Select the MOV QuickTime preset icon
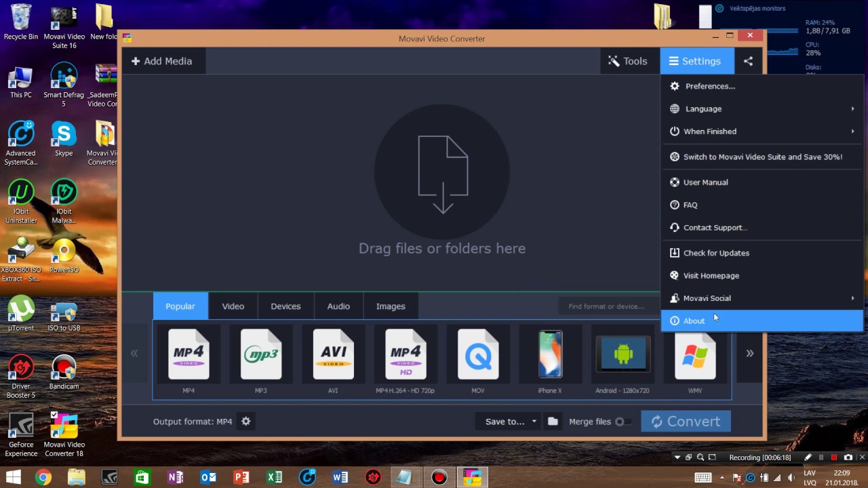The height and width of the screenshot is (488, 868). 478,354
